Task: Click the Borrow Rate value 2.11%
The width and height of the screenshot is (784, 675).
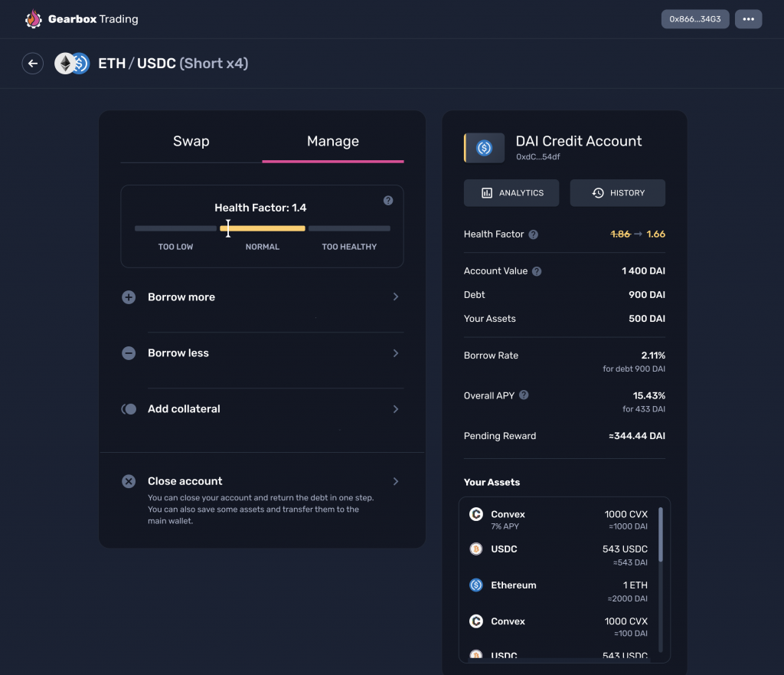Action: pyautogui.click(x=653, y=356)
